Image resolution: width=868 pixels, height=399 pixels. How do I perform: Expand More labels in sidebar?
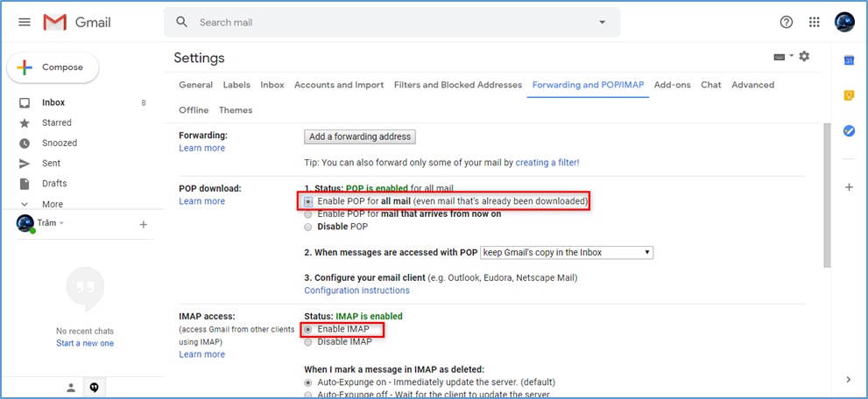point(52,204)
